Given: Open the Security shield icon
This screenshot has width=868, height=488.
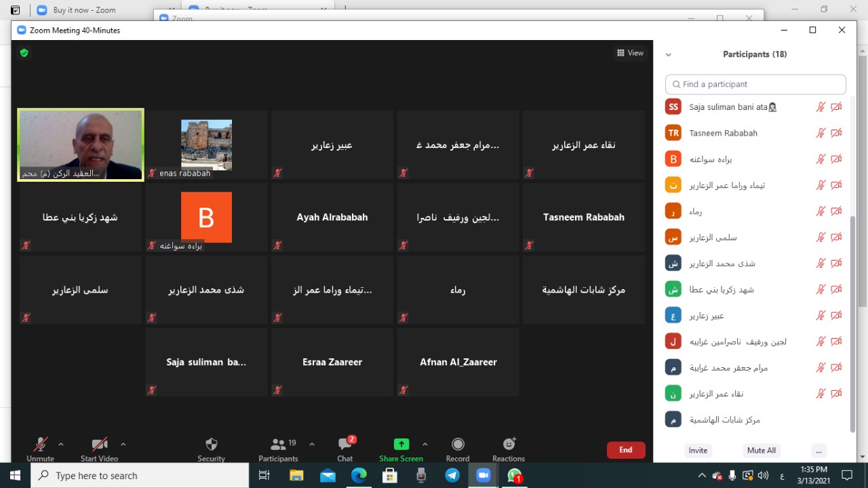Looking at the screenshot, I should pos(212,445).
